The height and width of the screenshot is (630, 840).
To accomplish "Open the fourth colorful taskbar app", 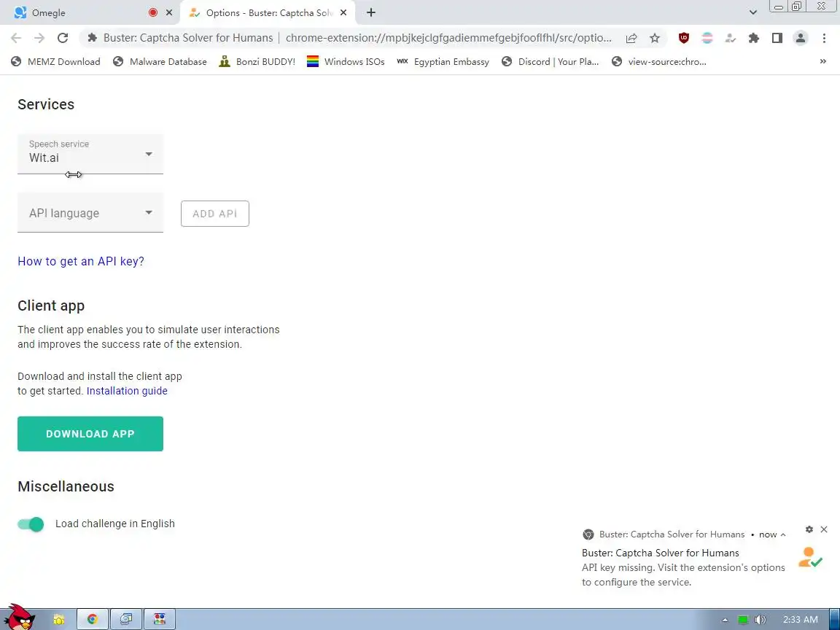I will 160,620.
